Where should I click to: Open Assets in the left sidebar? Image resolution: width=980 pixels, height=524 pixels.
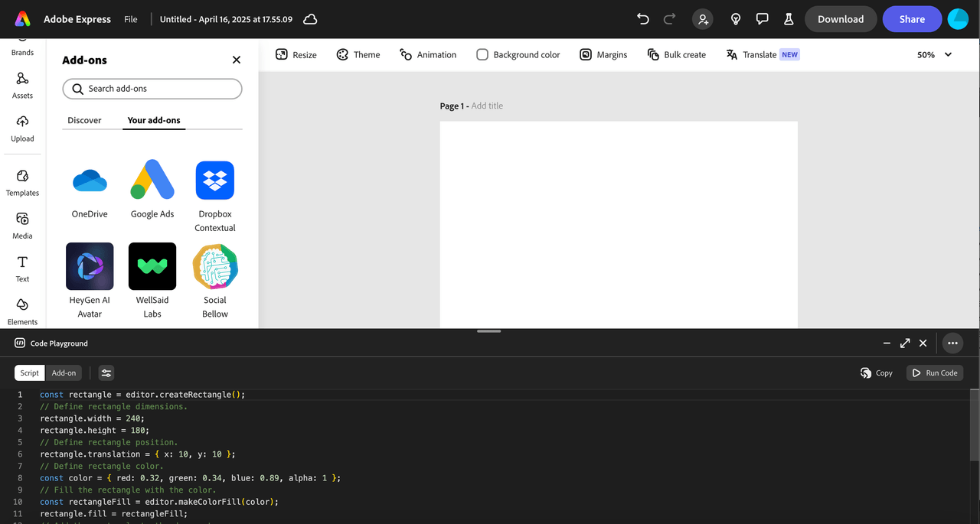pos(22,86)
